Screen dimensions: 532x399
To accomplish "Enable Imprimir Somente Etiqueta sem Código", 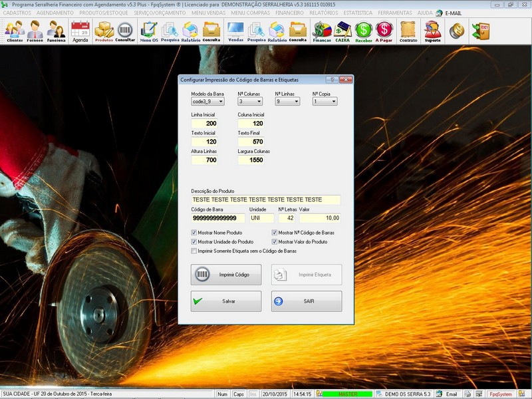I will coord(194,251).
